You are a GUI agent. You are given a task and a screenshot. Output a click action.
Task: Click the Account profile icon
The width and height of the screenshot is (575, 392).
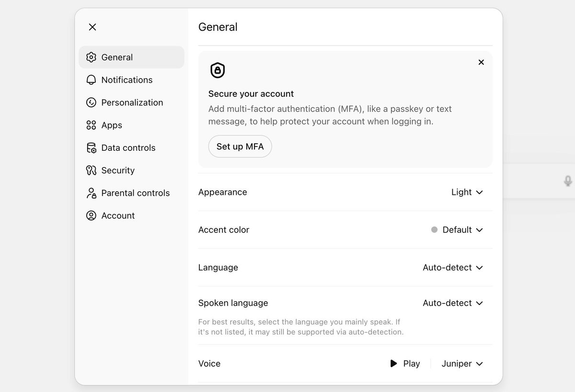(x=91, y=215)
